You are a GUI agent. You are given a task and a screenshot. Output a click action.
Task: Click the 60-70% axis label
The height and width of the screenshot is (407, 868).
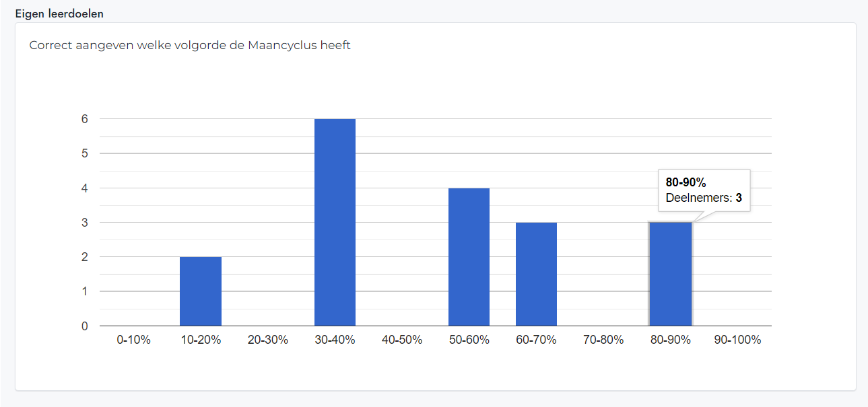click(536, 340)
